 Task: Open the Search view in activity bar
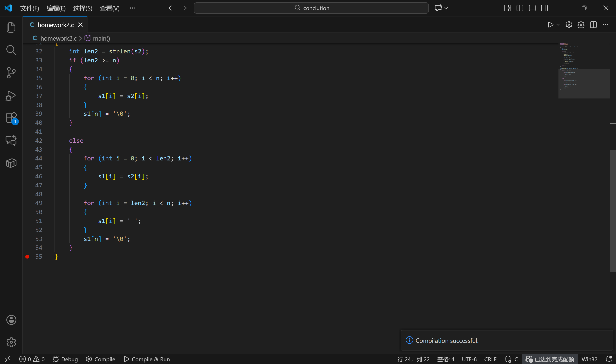point(11,50)
